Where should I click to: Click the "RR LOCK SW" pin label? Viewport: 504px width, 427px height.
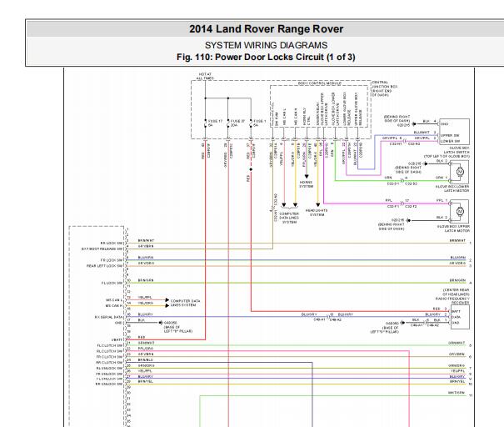click(x=112, y=243)
